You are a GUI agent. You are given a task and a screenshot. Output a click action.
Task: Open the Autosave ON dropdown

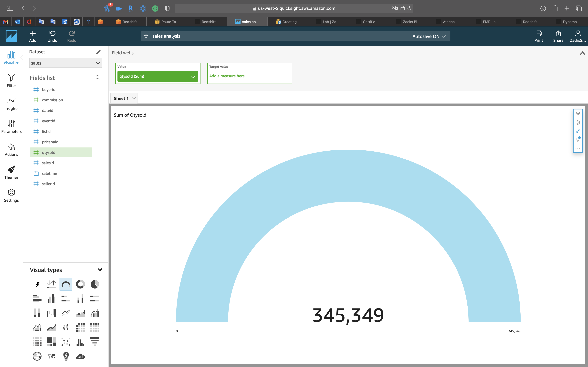click(x=429, y=36)
